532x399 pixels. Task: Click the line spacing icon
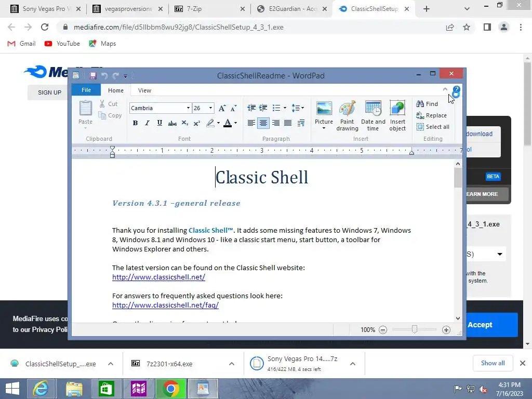tap(296, 108)
